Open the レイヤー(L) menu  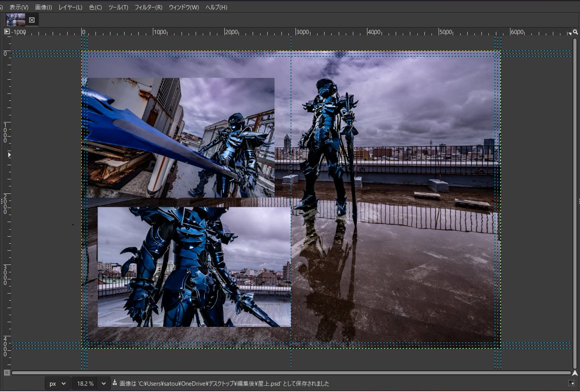(x=71, y=8)
